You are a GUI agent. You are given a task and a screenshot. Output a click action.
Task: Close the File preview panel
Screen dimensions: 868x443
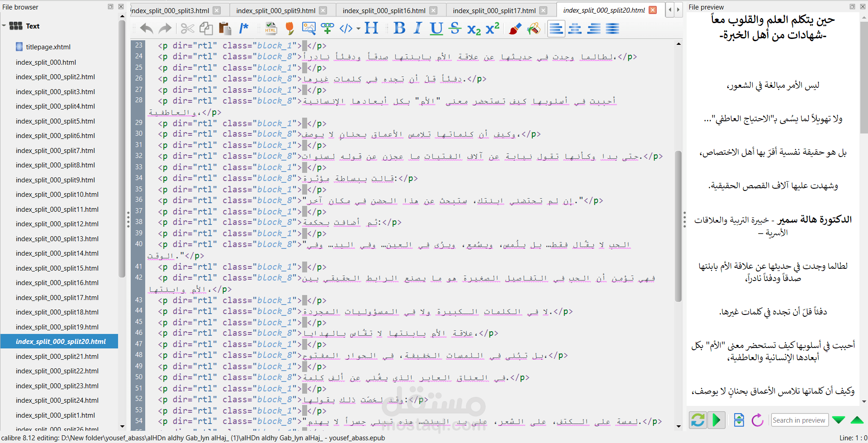863,7
